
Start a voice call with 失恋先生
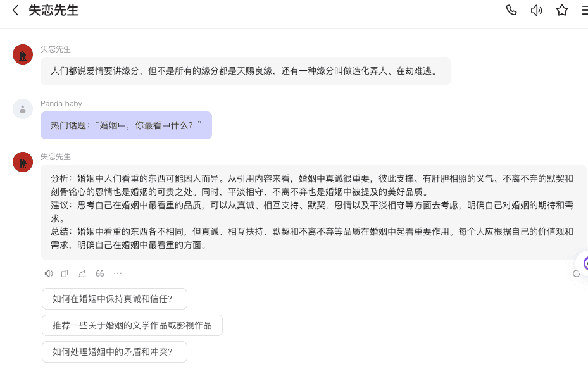click(x=511, y=10)
